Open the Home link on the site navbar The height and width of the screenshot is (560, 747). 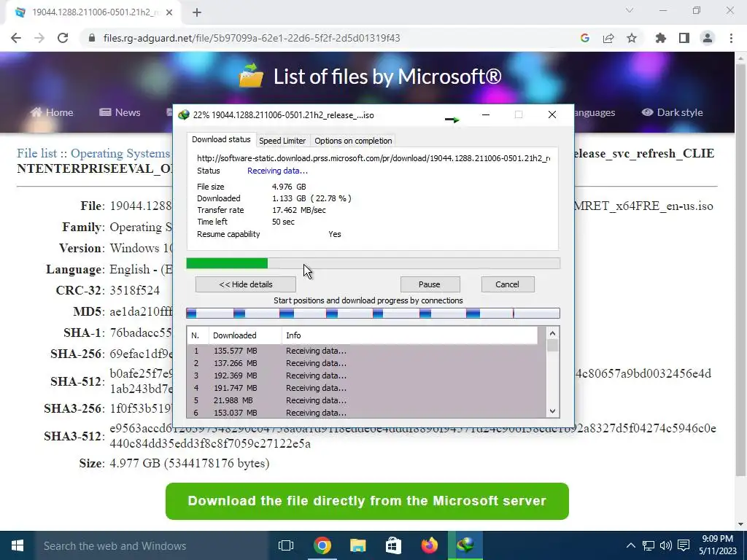pyautogui.click(x=52, y=112)
